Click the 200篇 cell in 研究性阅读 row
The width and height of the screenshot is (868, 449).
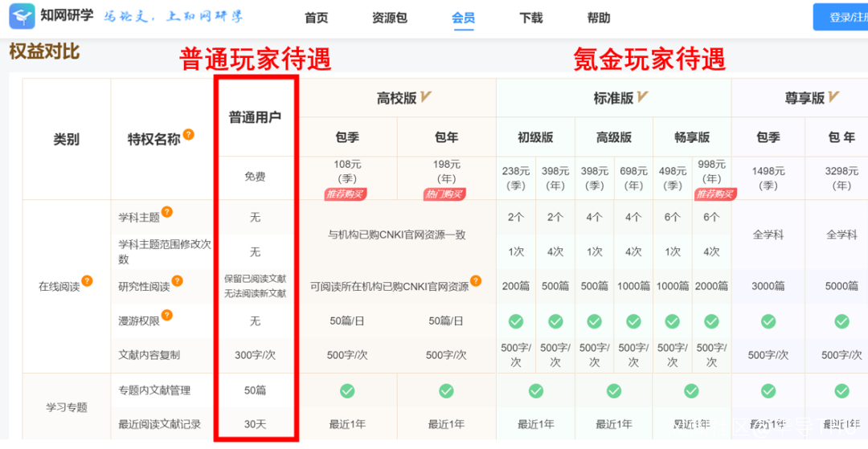pos(516,287)
